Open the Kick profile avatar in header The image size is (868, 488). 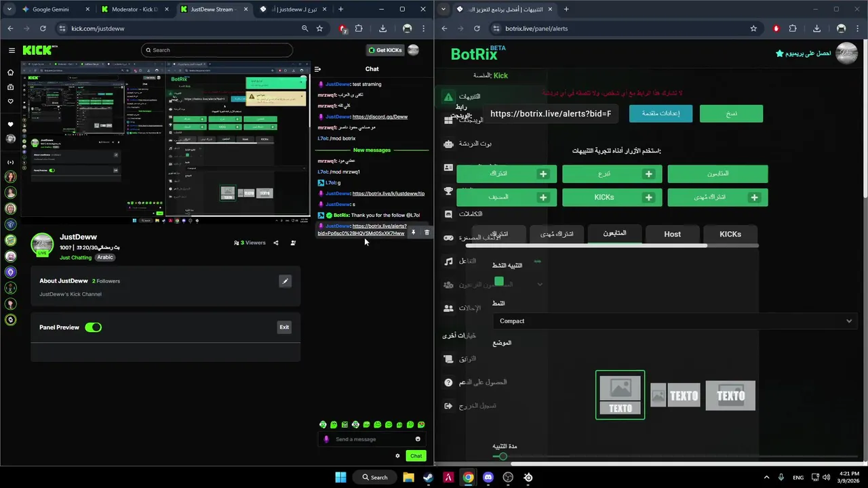click(x=413, y=50)
